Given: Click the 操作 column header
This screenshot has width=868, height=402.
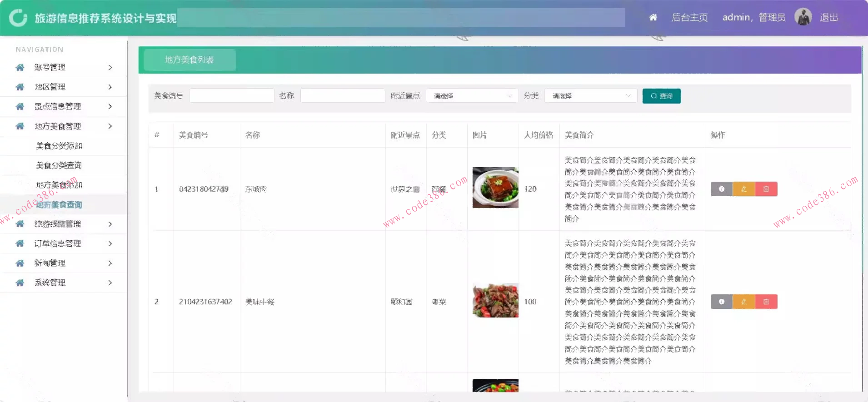Looking at the screenshot, I should (x=718, y=135).
